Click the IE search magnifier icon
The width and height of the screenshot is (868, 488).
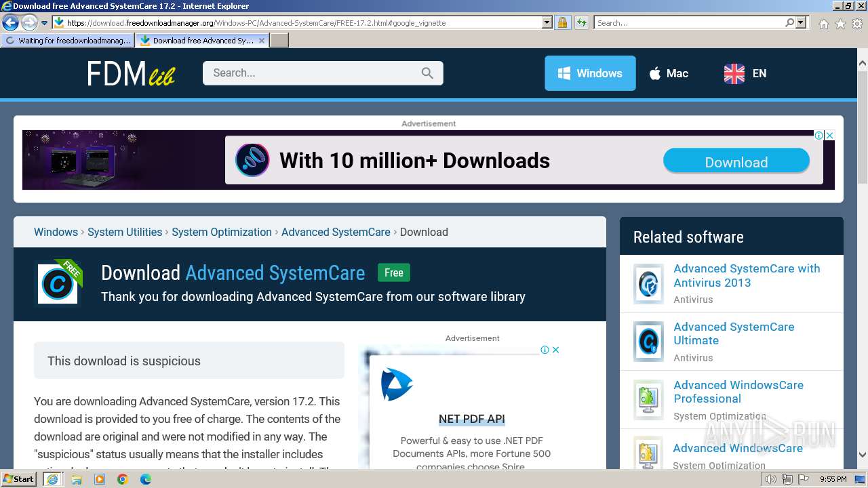pos(789,23)
